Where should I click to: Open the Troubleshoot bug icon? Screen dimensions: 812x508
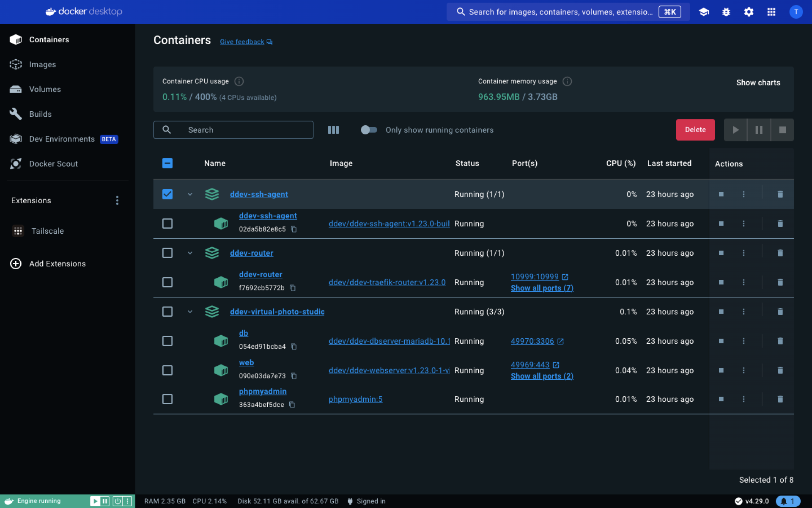(726, 12)
